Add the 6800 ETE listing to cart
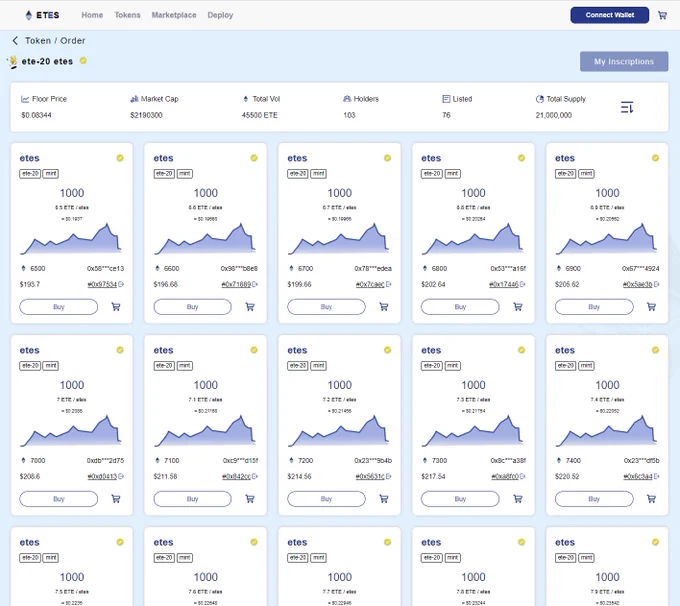Viewport: 680px width, 606px height. pyautogui.click(x=518, y=307)
